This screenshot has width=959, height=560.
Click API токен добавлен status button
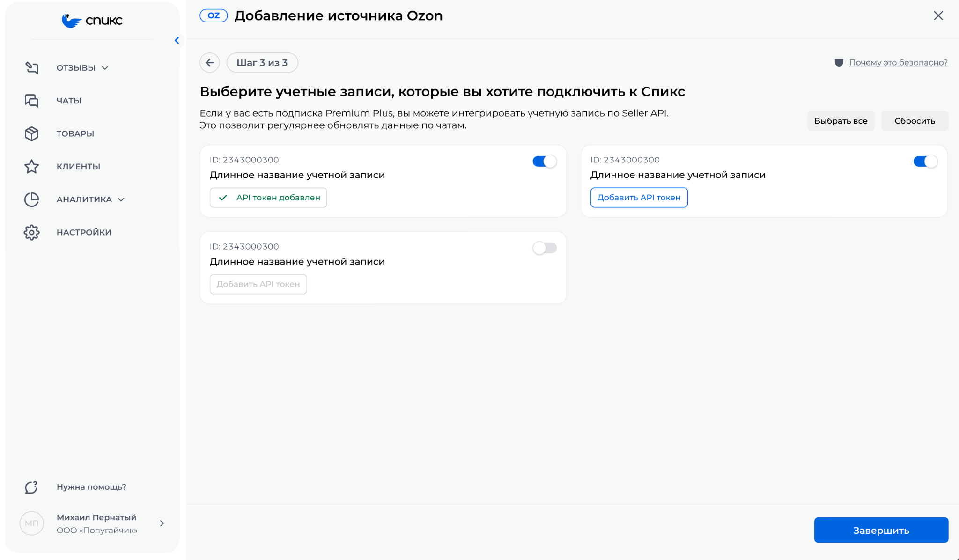coord(268,198)
